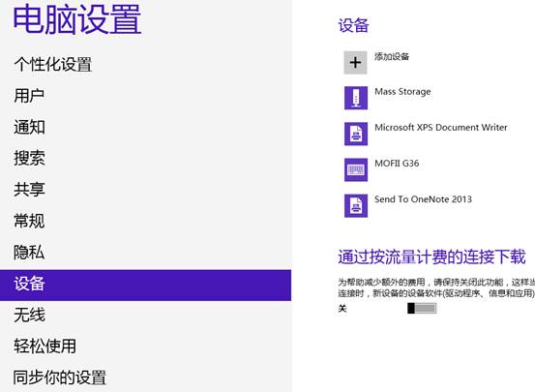The image size is (535, 392).
Task: Click Send To OneNote 2013 text
Action: point(423,199)
